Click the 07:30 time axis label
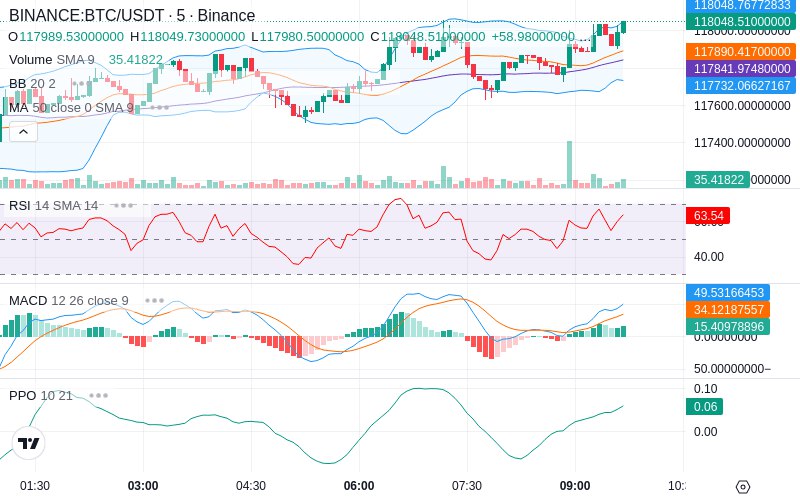800x500 pixels. point(467,486)
